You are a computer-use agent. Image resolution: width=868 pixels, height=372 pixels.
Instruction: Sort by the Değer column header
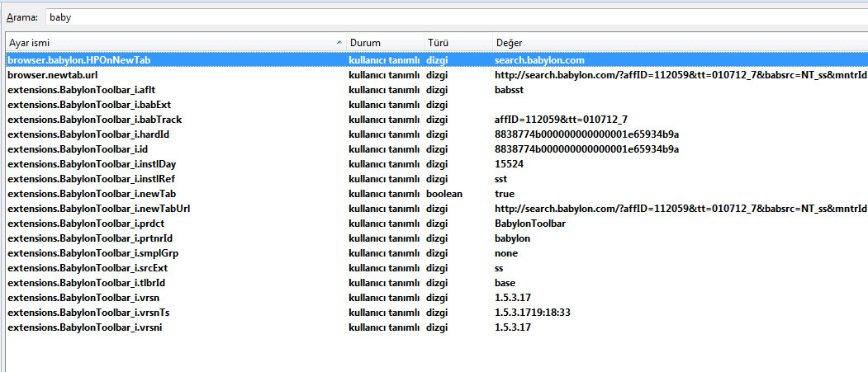[x=680, y=43]
